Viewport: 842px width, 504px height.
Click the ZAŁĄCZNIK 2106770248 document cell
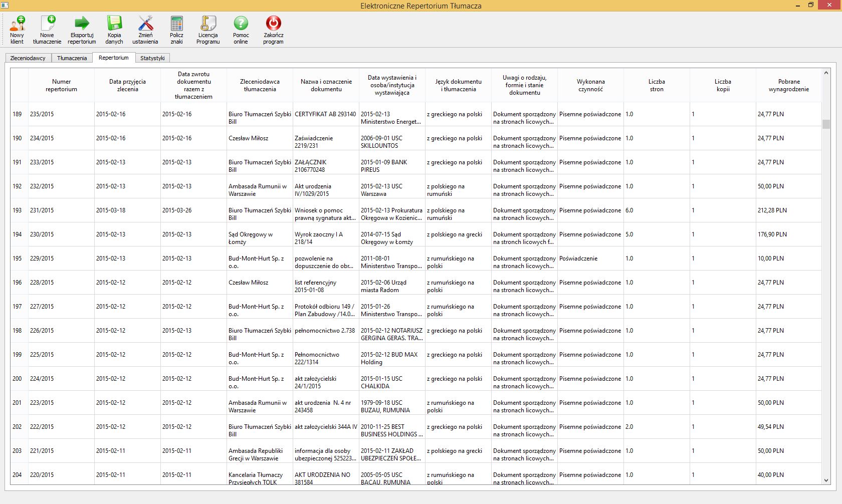click(x=326, y=162)
